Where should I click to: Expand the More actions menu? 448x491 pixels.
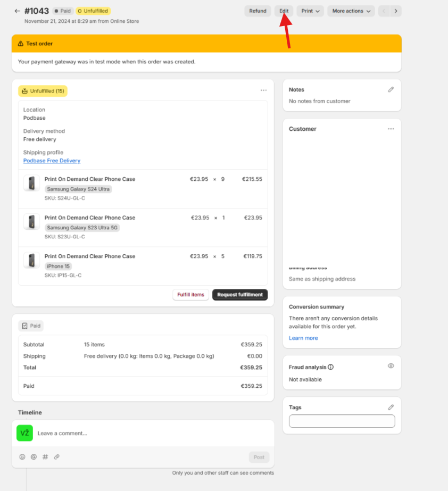tap(351, 11)
